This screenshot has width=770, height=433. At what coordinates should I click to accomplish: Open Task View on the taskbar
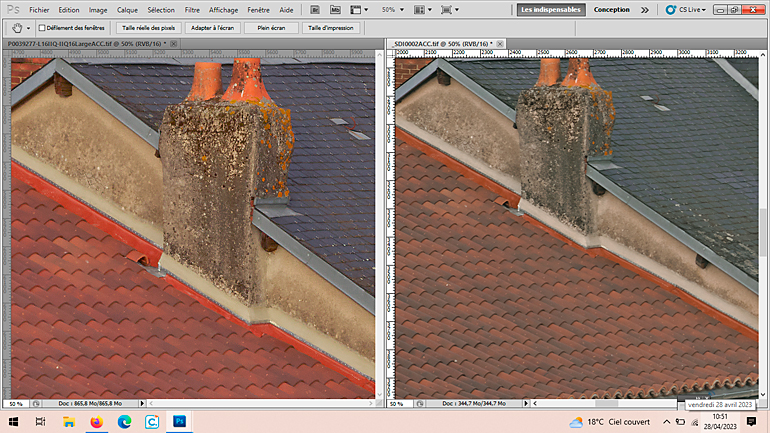coord(40,422)
